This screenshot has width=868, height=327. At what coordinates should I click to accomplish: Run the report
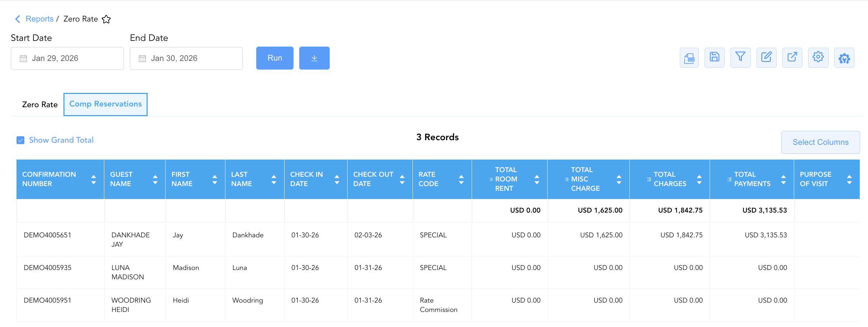click(275, 58)
